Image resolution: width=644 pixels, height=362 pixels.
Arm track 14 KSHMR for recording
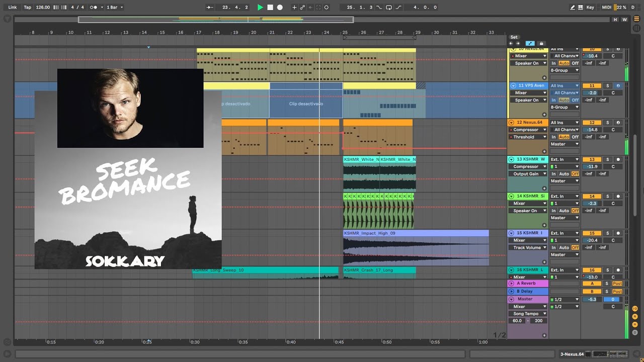coord(618,196)
